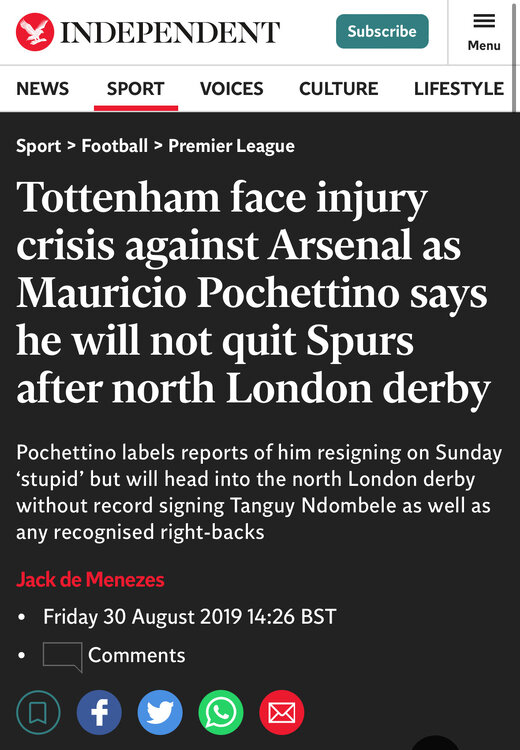Click the Independent eagle logo icon
The width and height of the screenshot is (520, 750).
click(x=35, y=32)
